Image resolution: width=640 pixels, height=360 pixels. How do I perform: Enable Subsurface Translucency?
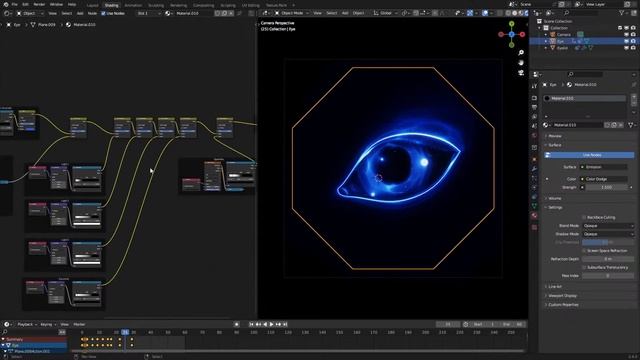pos(584,267)
